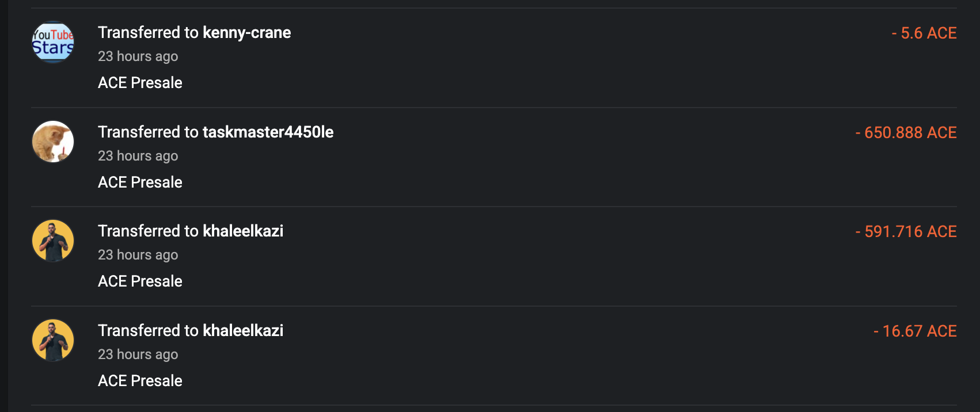Screen dimensions: 980x412
Task: Click timestamp under kenny-crane transfer
Action: click(x=138, y=56)
